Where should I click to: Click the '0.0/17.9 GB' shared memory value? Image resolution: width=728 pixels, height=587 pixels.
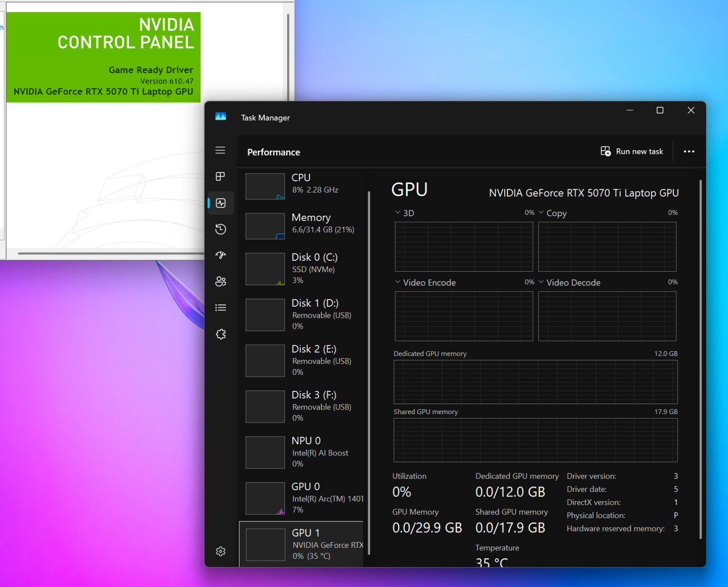tap(510, 528)
